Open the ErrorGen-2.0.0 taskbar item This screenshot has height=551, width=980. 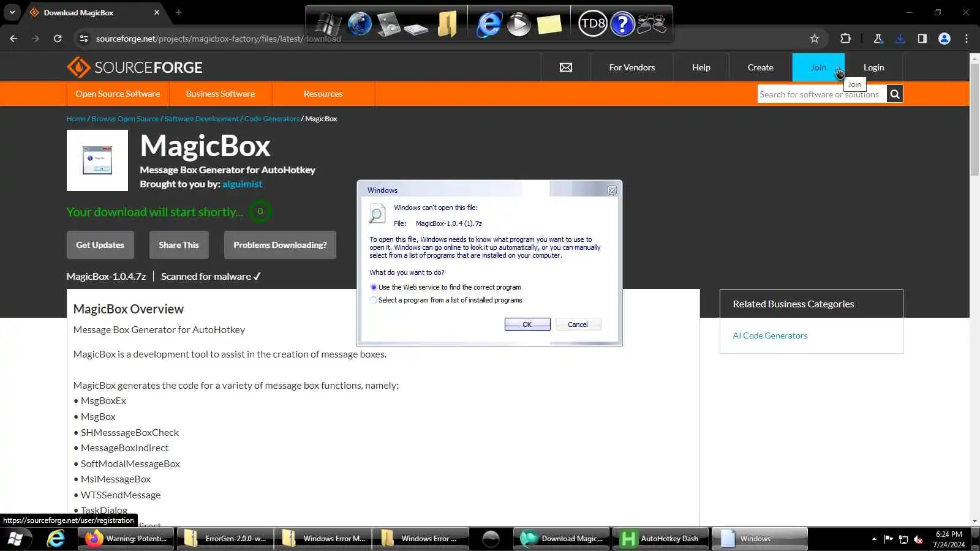tap(225, 539)
